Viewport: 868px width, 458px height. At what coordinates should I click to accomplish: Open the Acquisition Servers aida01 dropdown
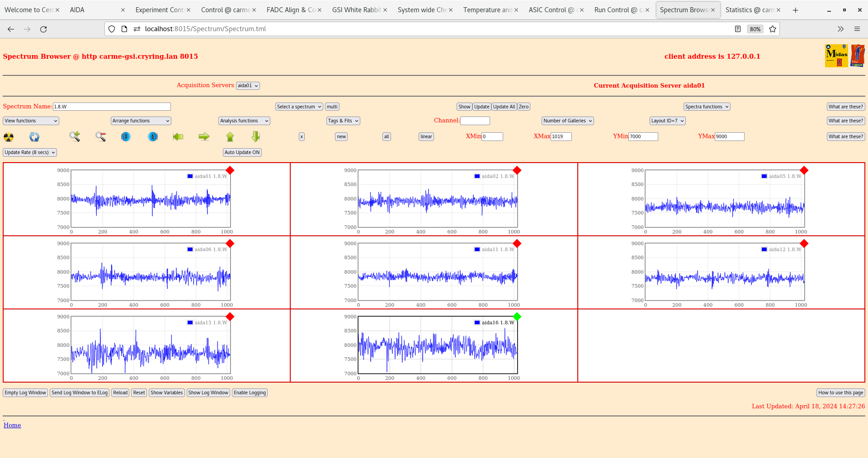coord(248,86)
